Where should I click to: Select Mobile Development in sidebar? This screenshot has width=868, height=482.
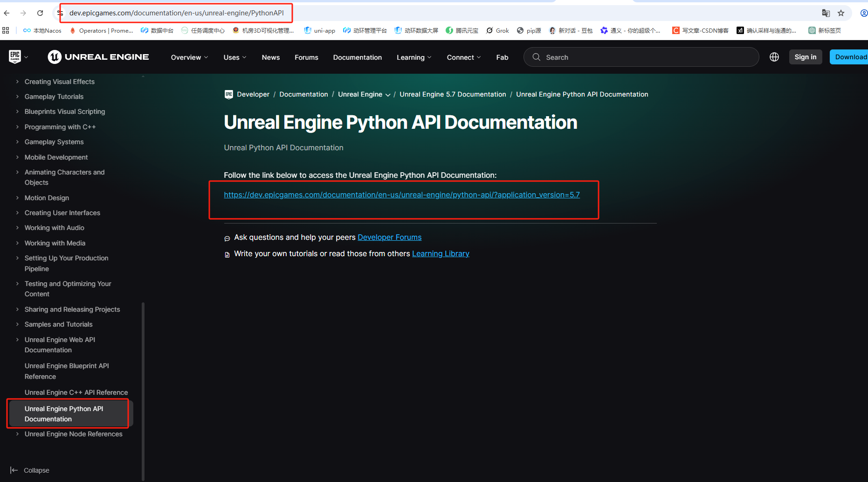click(56, 157)
